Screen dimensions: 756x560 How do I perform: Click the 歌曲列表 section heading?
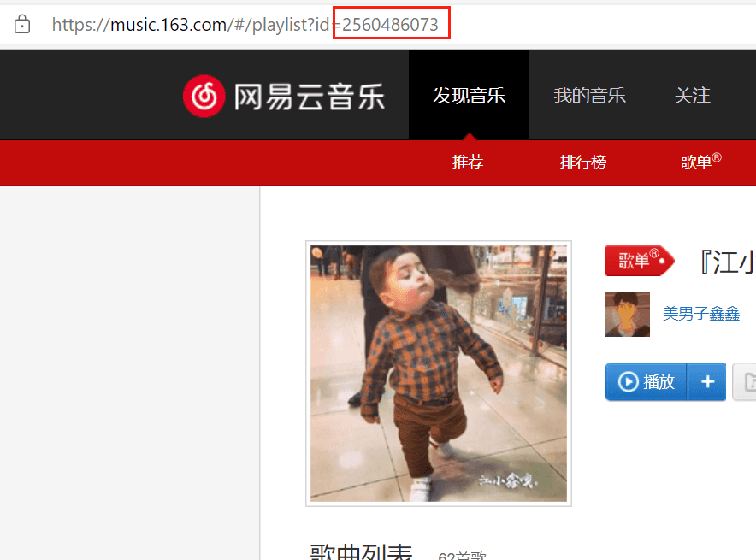361,551
